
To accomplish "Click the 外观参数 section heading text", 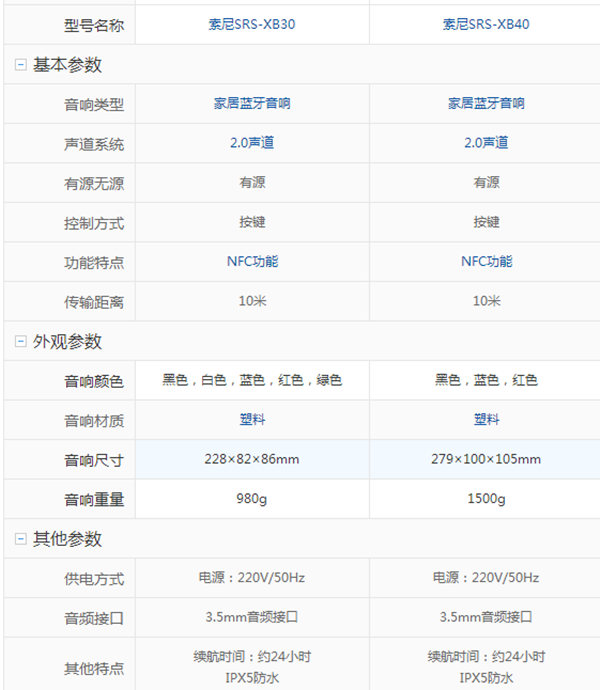I will point(67,341).
